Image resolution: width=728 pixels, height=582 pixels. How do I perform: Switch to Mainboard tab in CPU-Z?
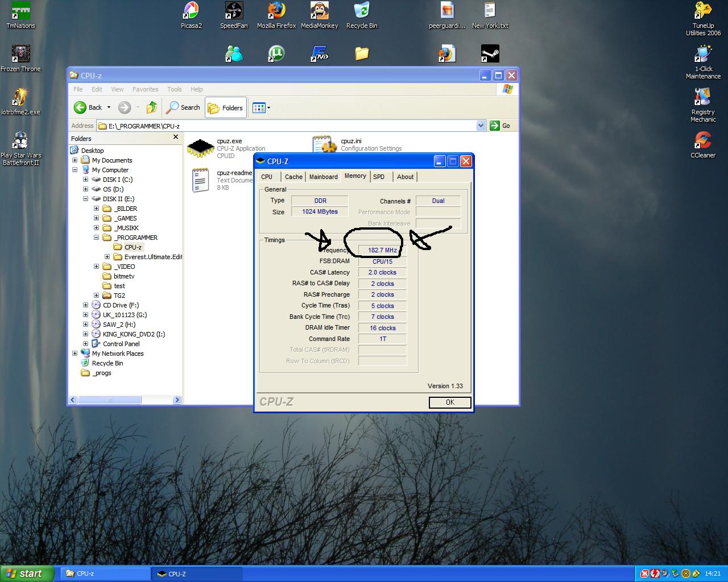click(x=324, y=177)
